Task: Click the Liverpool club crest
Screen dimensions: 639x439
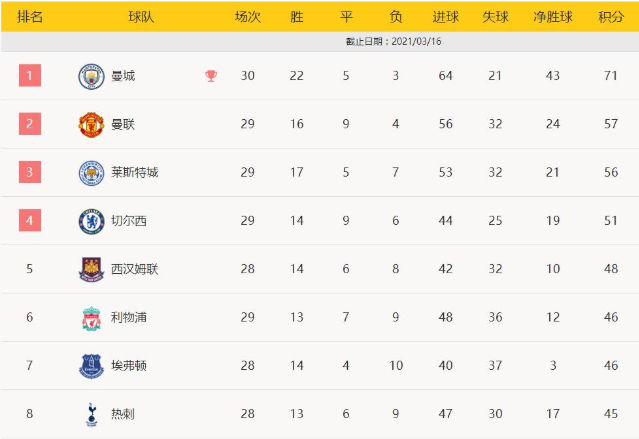Action: coord(91,318)
